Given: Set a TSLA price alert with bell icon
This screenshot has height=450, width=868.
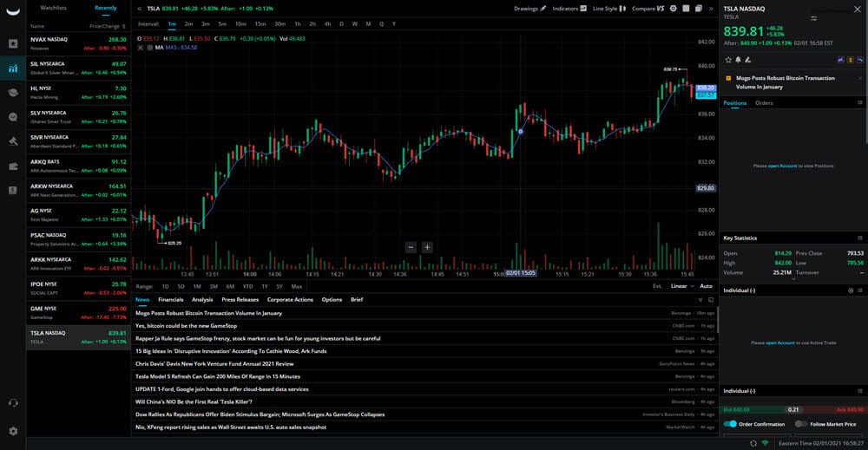Looking at the screenshot, I should pyautogui.click(x=738, y=60).
